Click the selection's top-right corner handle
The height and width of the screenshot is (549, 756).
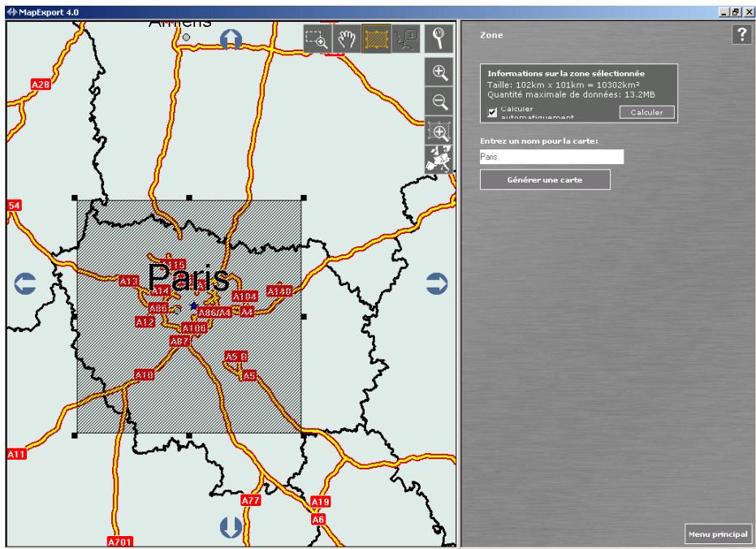coord(304,197)
